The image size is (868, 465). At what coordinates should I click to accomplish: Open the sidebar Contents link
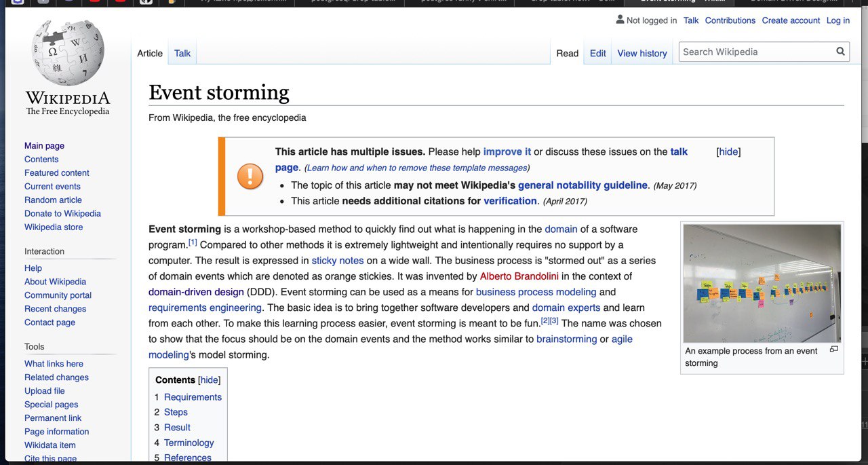click(x=41, y=159)
